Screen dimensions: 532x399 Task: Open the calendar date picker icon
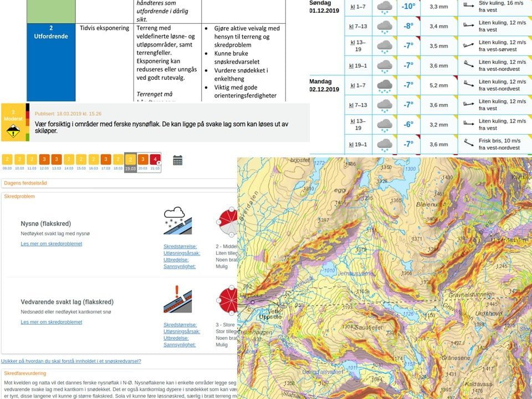177,160
